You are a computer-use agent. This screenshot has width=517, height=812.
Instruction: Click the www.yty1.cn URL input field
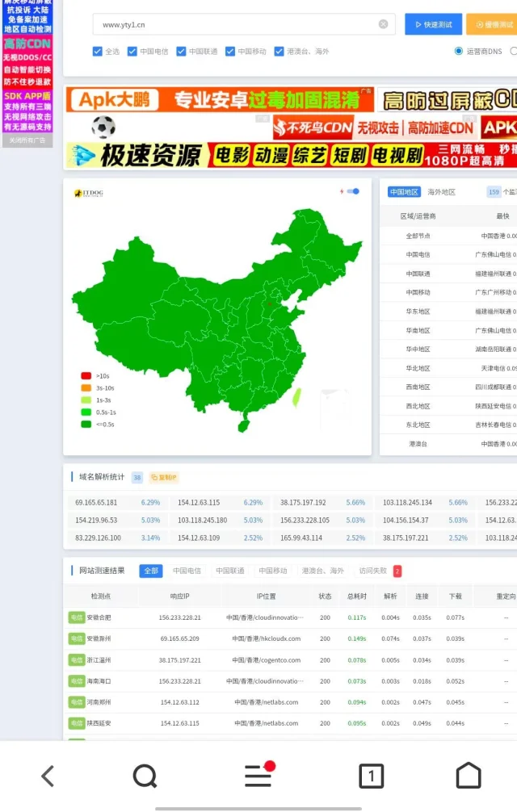tap(234, 24)
